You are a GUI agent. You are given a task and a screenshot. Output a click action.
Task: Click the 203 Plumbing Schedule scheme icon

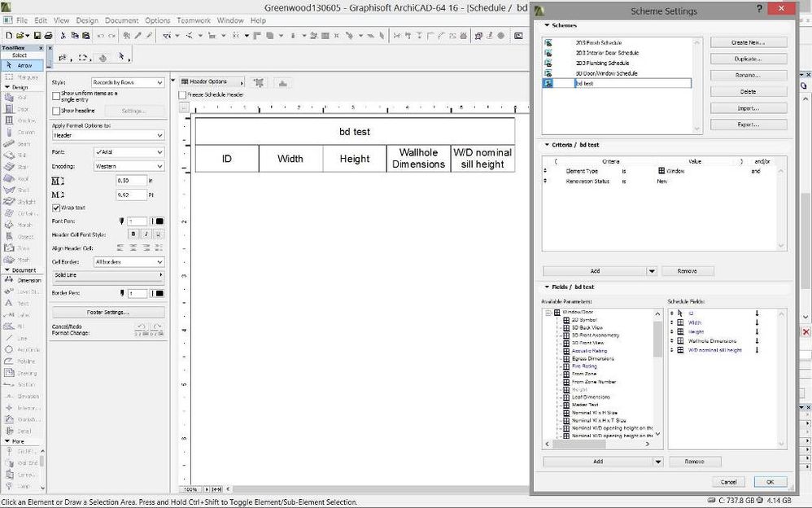(549, 63)
